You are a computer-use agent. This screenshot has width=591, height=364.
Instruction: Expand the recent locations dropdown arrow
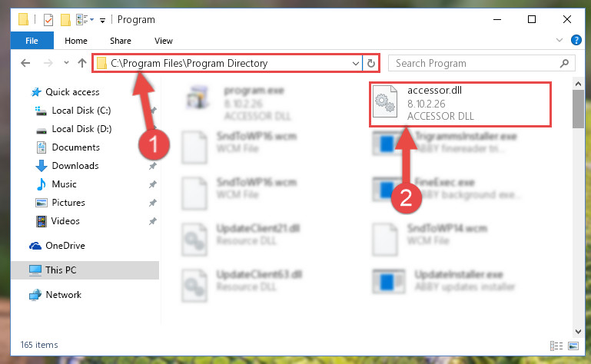pos(66,62)
